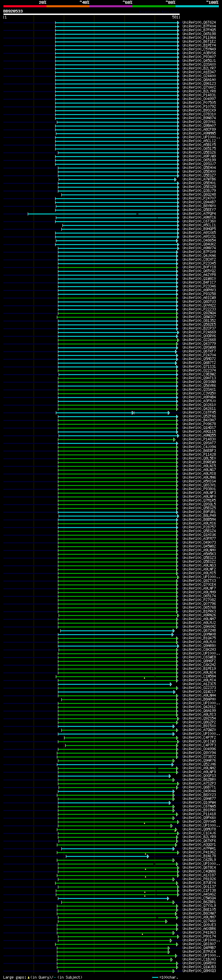Open hit UniRef100_C6TFH5
Screen dimensions: 222x980
pyautogui.click(x=199, y=412)
